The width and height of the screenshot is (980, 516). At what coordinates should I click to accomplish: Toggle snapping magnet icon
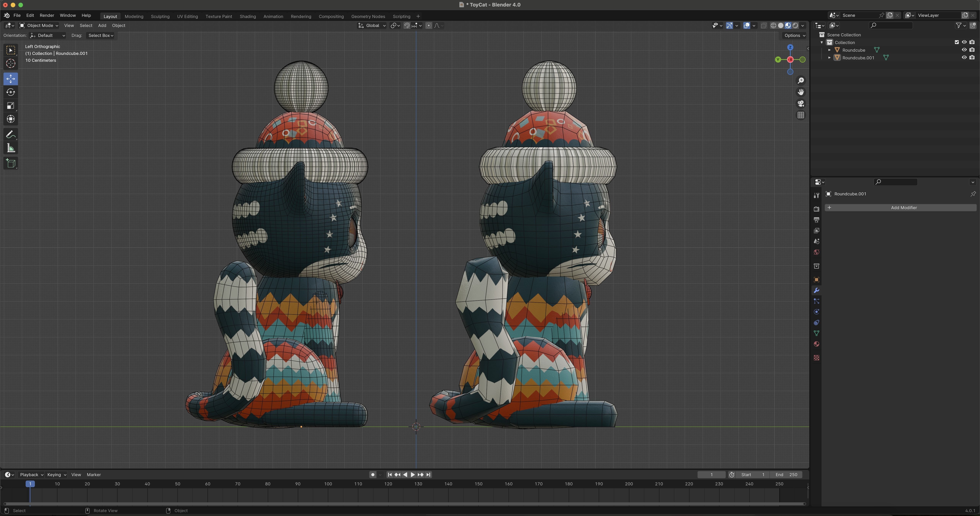(x=407, y=25)
